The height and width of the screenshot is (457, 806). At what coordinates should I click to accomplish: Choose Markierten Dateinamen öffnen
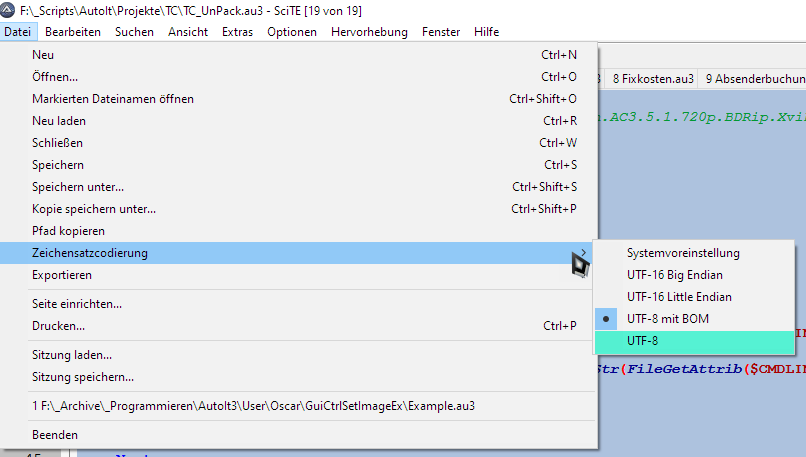click(x=113, y=99)
